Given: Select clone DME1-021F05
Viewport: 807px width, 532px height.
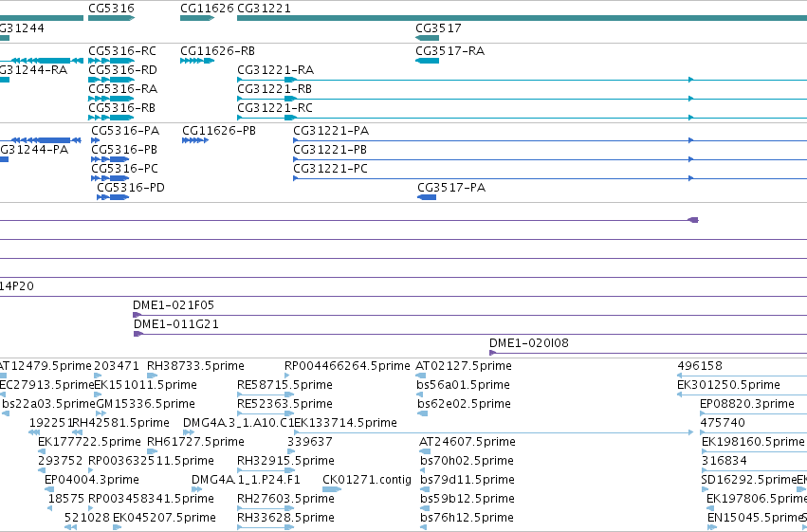Looking at the screenshot, I should 174,305.
